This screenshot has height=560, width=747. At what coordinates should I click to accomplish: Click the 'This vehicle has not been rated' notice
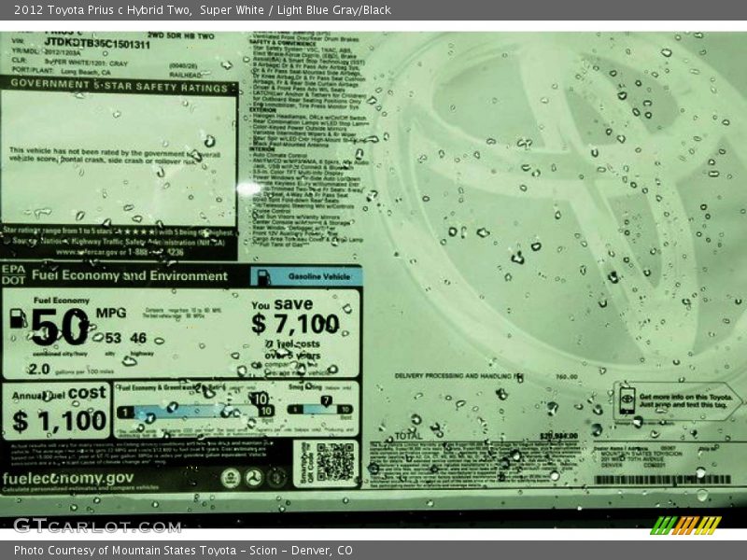pyautogui.click(x=115, y=157)
